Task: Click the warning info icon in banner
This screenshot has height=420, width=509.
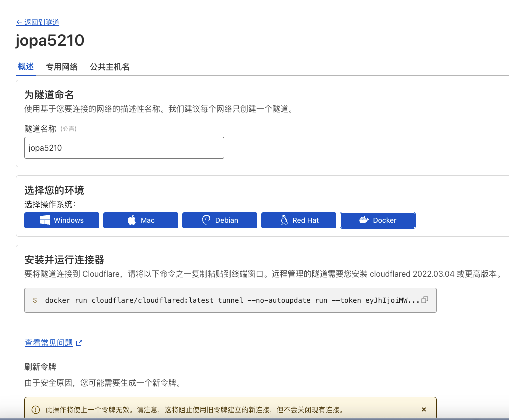Action: (36, 410)
